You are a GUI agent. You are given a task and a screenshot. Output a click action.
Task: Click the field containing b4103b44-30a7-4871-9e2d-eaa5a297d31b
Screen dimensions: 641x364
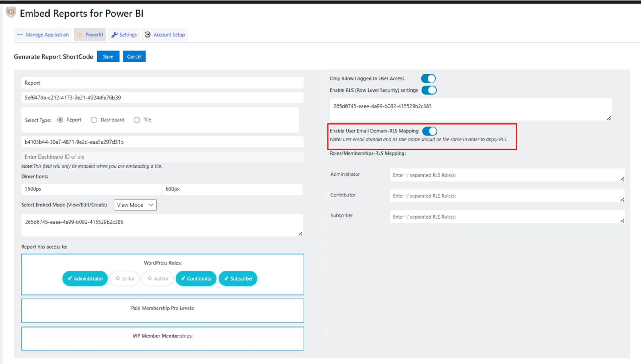(162, 142)
